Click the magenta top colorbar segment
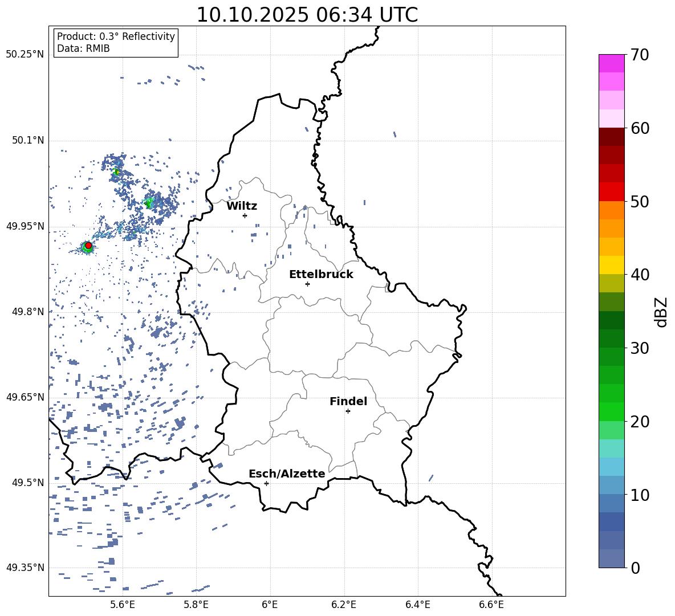 point(611,64)
